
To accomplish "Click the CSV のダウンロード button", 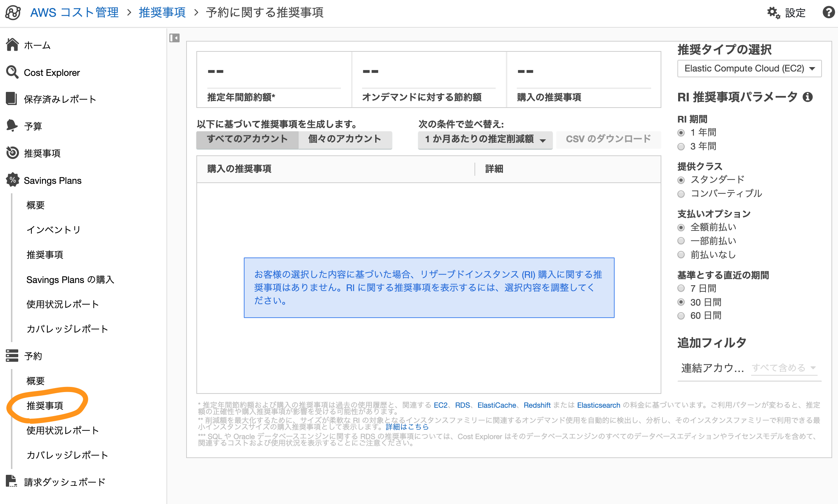I will point(608,139).
